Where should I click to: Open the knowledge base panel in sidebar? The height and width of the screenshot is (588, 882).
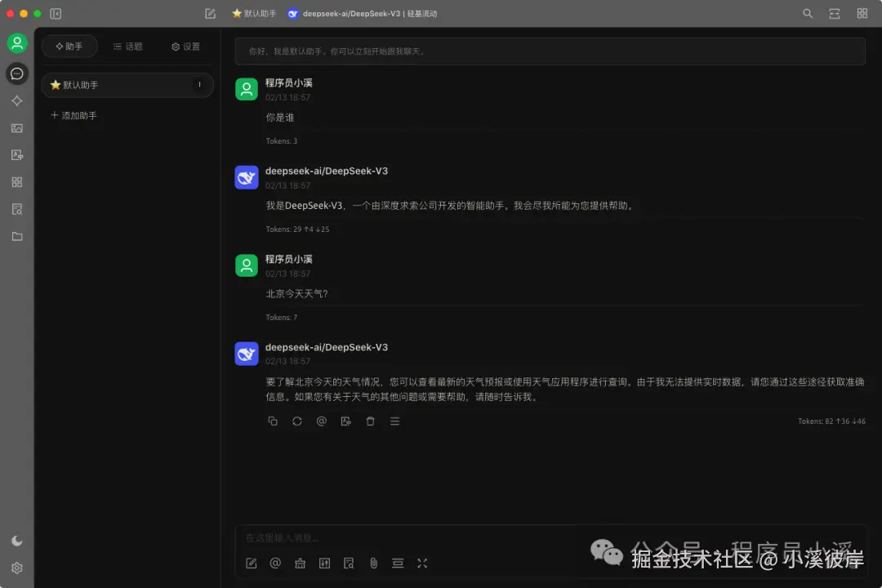(16, 208)
